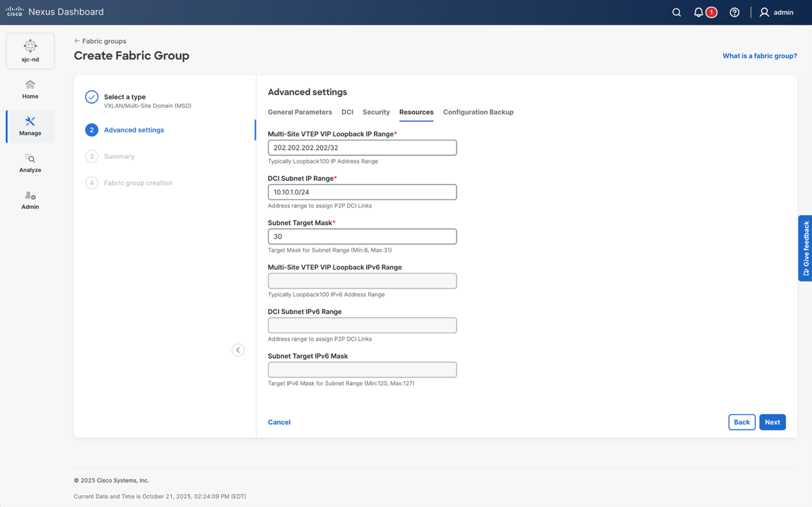Click the Back button

coord(742,422)
